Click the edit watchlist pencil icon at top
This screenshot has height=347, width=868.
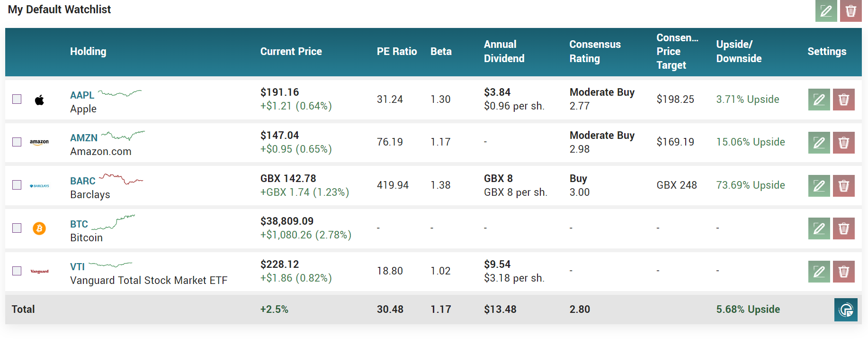826,11
